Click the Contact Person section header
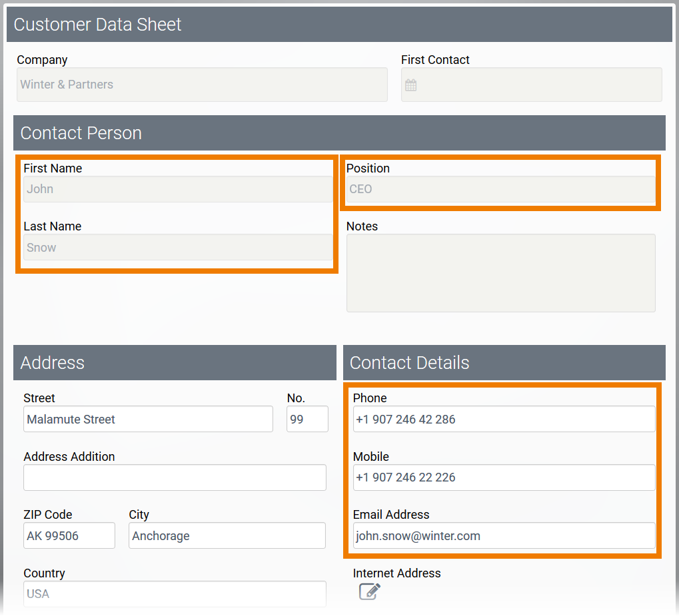Screen dimensions: 679x616 coord(339,133)
